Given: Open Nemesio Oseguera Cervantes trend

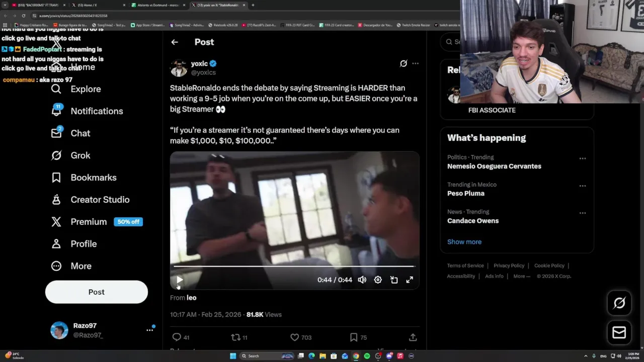Looking at the screenshot, I should [494, 166].
